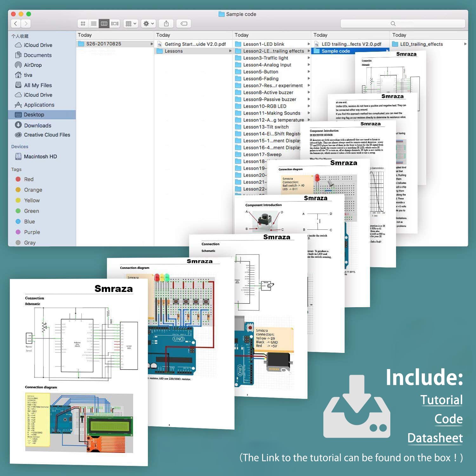Viewport: 476px width, 476px height.
Task: Switch to icon view in toolbar
Action: point(83,23)
